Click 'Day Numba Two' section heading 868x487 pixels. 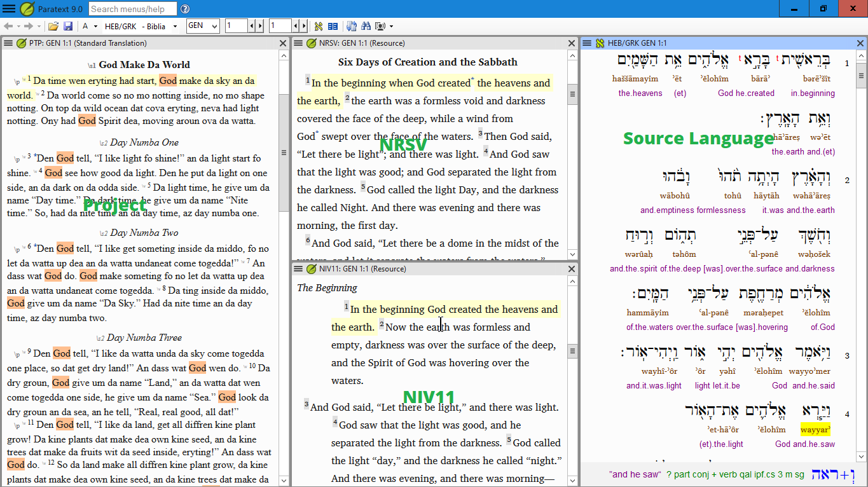[144, 233]
